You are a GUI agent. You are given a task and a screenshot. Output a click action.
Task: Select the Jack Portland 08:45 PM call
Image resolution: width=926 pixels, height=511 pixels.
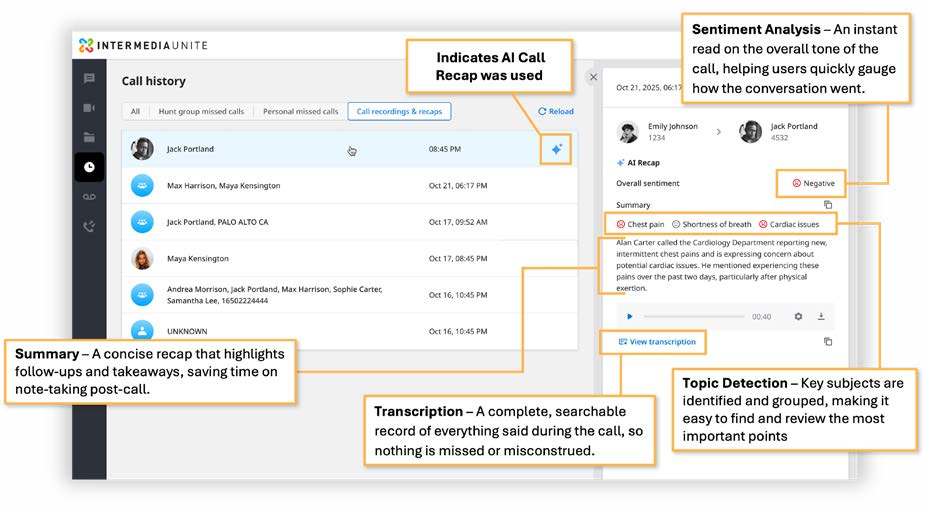(x=350, y=149)
